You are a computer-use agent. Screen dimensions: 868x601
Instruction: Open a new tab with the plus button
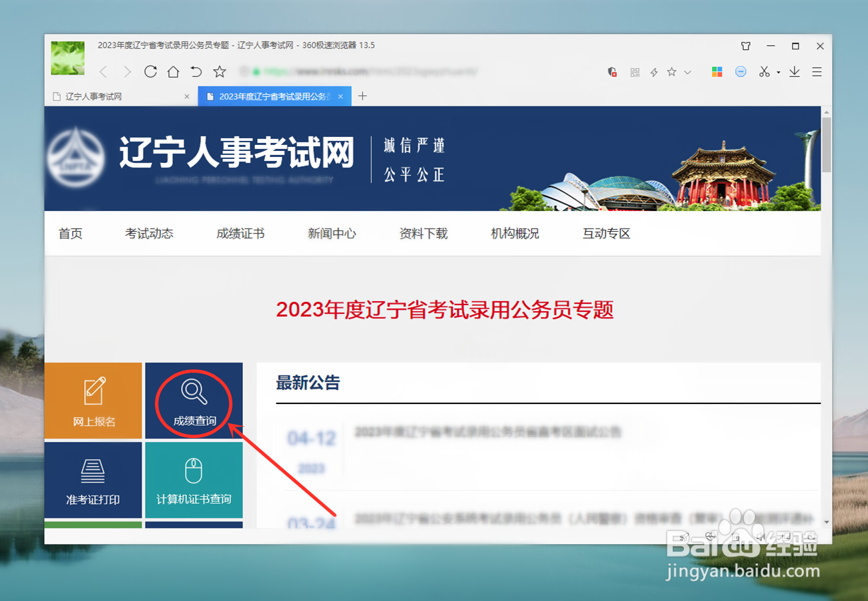pyautogui.click(x=363, y=96)
